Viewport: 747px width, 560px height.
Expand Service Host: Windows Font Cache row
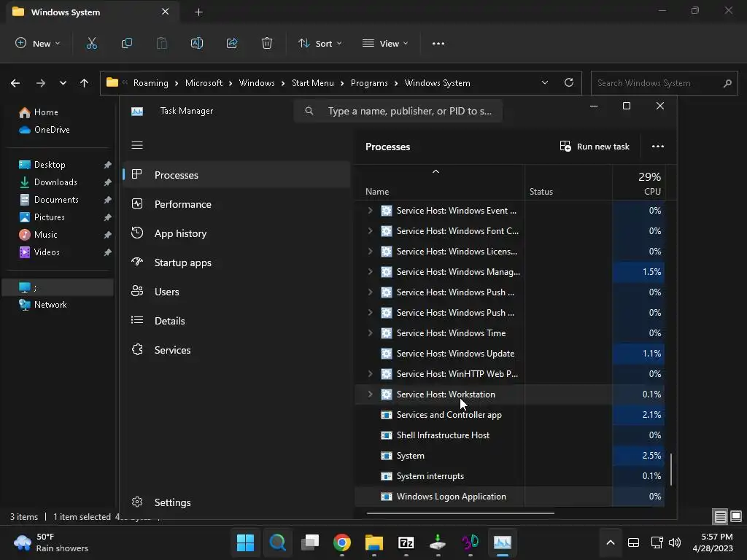click(x=370, y=230)
